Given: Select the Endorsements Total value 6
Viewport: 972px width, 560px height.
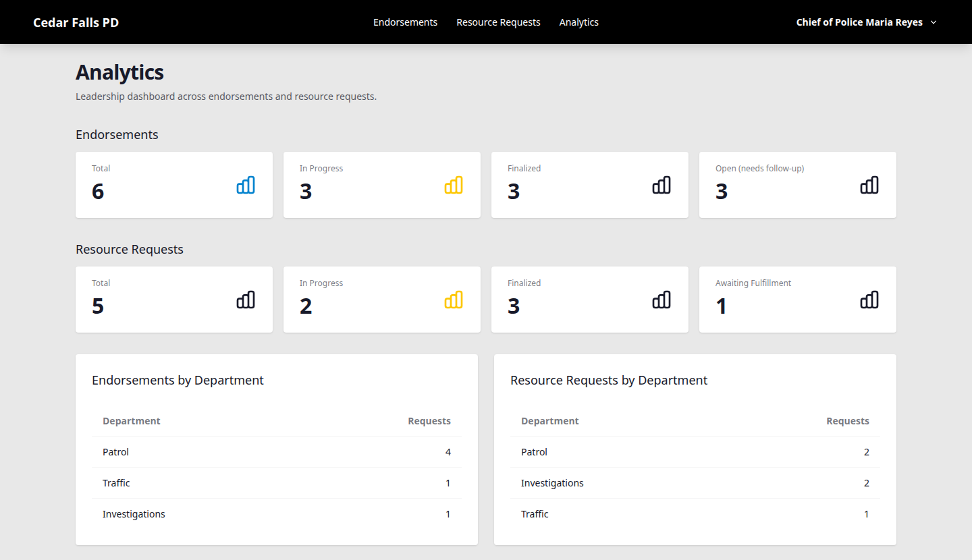Looking at the screenshot, I should 98,192.
